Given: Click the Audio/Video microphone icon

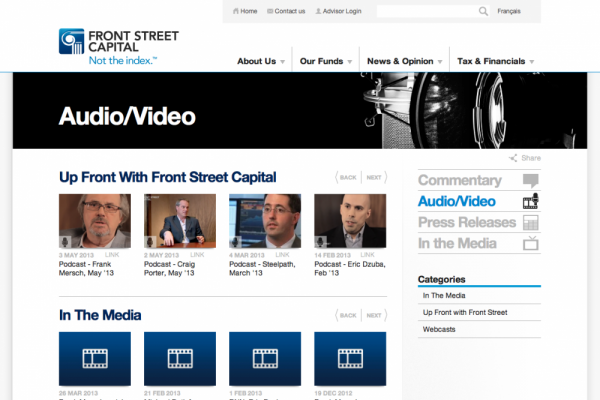Looking at the screenshot, I should 531,202.
